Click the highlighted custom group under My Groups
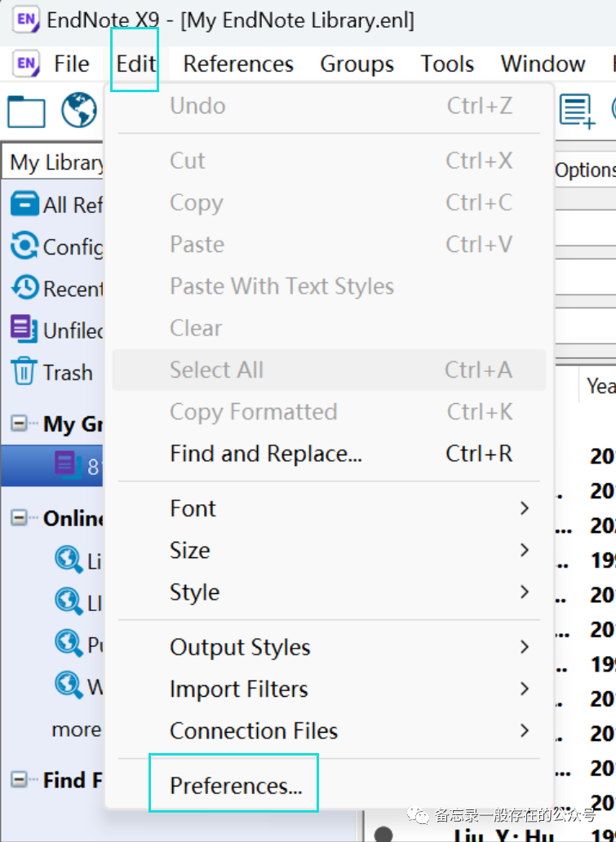 [x=52, y=466]
